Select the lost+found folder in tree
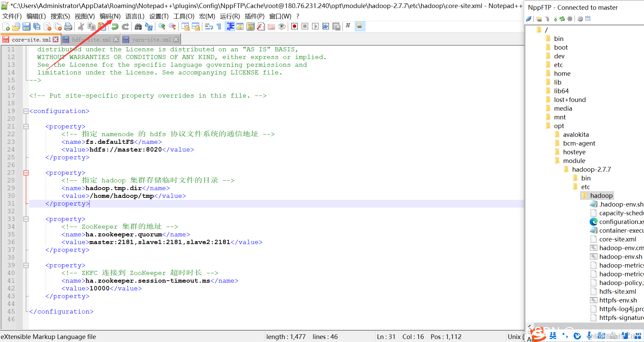The image size is (644, 342). 570,100
